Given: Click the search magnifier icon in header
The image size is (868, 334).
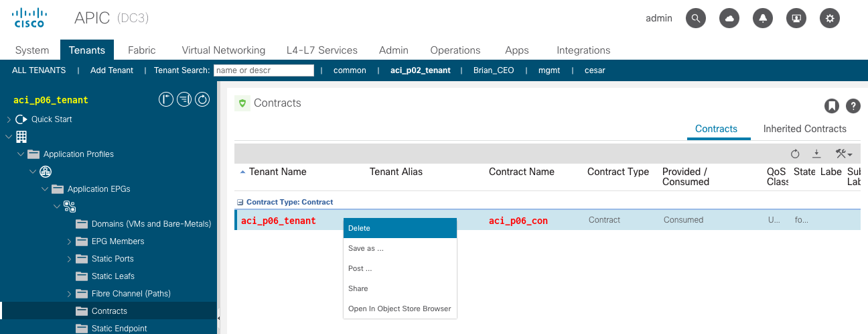Looking at the screenshot, I should pyautogui.click(x=697, y=18).
